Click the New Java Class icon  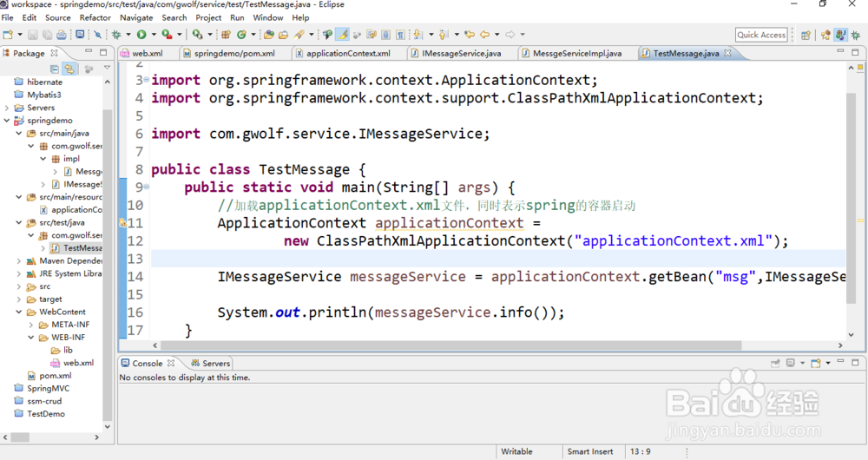pos(241,35)
